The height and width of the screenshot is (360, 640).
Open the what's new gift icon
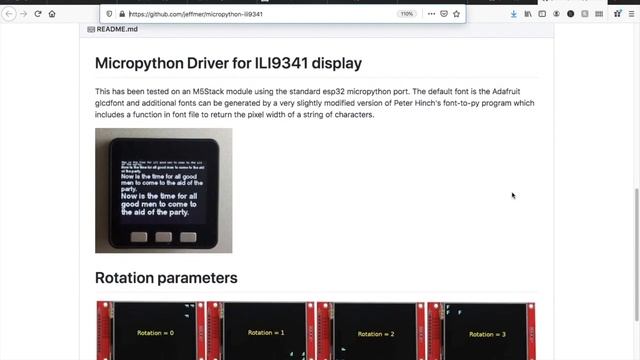618,14
